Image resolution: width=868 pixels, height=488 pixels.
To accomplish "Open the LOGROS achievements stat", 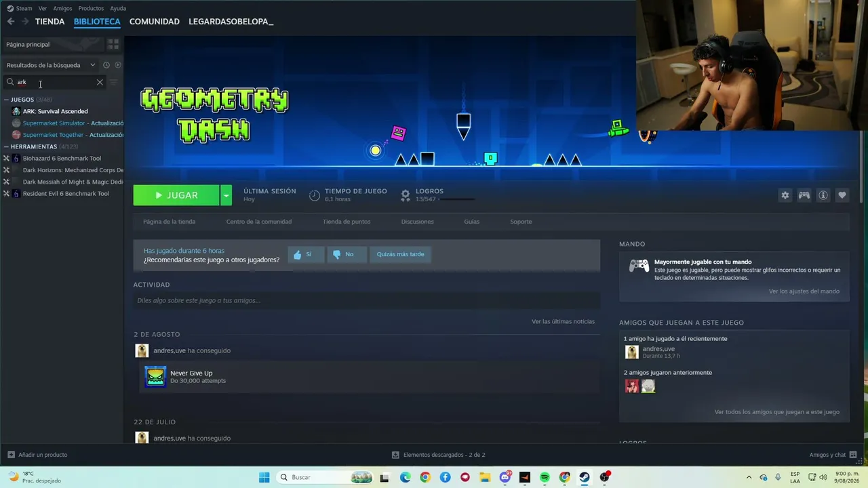I will point(437,195).
